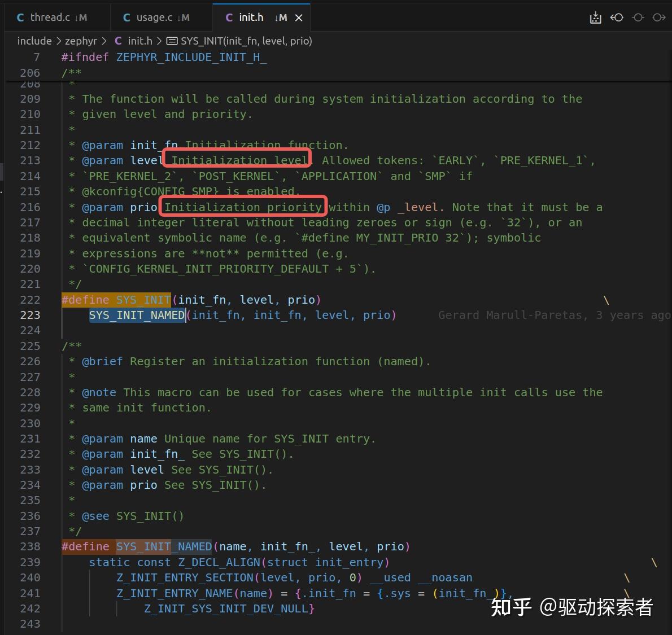This screenshot has width=672, height=635.
Task: Click the C file icon on usage.c tab
Action: click(x=126, y=17)
